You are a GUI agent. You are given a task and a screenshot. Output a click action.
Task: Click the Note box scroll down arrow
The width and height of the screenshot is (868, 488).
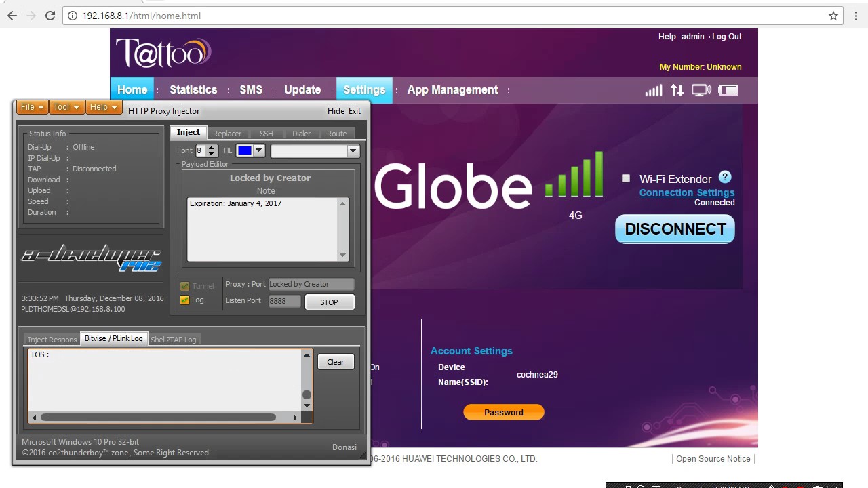pyautogui.click(x=342, y=256)
